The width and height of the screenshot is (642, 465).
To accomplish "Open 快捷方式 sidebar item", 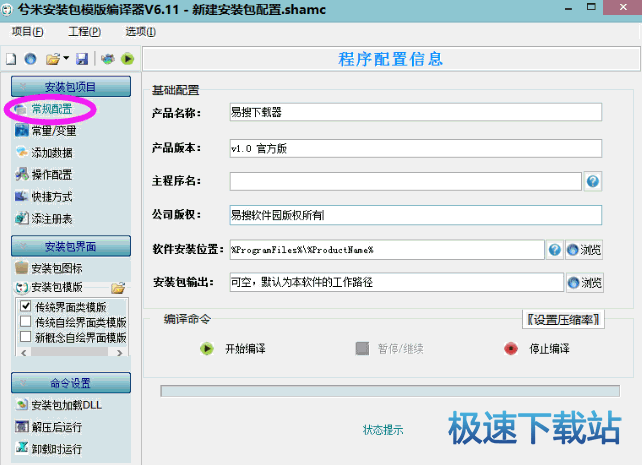I will point(44,197).
